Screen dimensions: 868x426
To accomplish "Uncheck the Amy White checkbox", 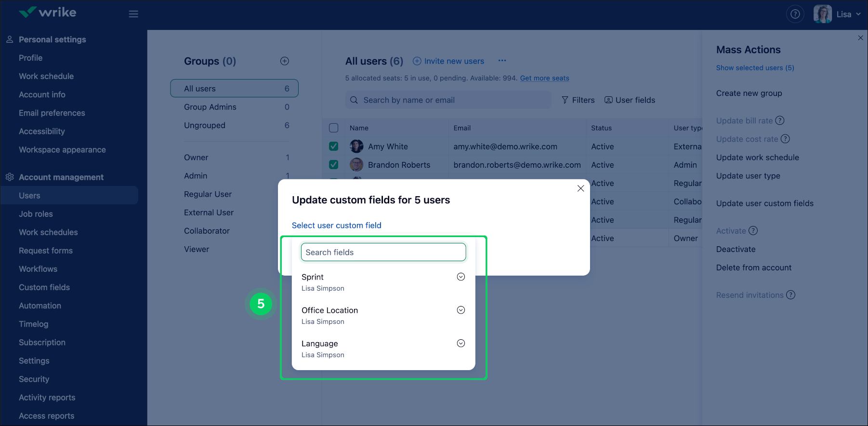I will point(333,146).
